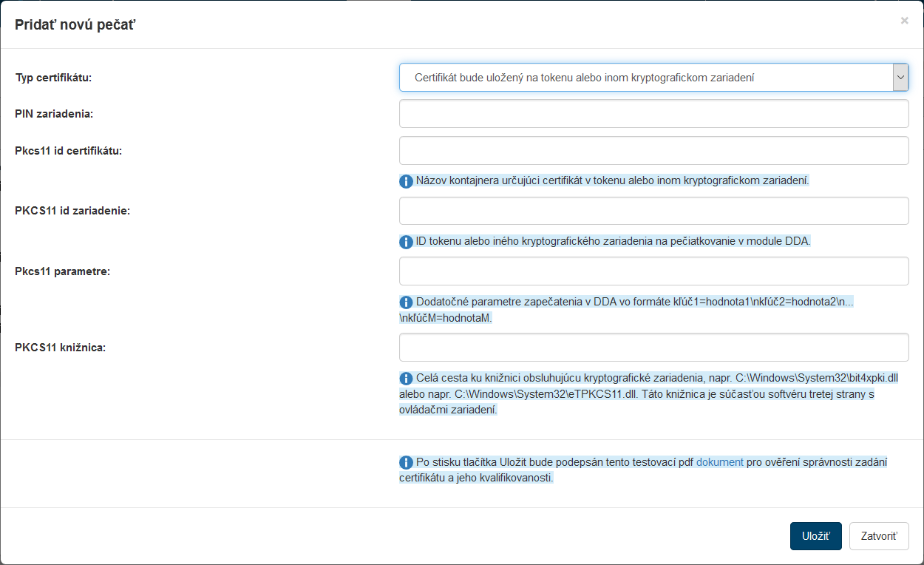Click the 'PKCS11 knižnica:' label
Viewport: 924px width, 565px height.
coord(61,347)
